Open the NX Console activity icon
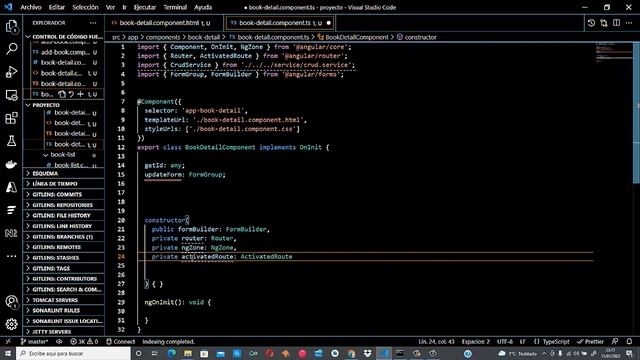Image resolution: width=640 pixels, height=360 pixels. click(11, 233)
